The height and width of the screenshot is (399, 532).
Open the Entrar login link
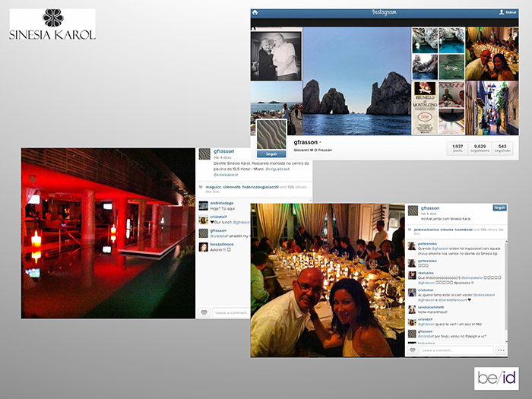click(511, 13)
